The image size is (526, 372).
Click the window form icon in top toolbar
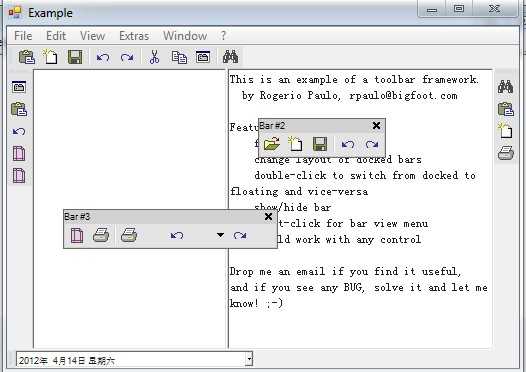click(203, 57)
